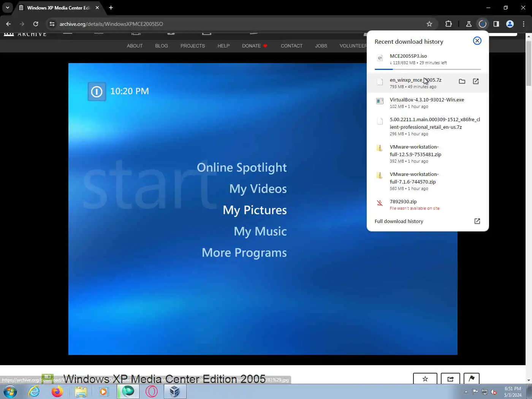Open the PROJECTS menu link
Viewport: 532px width, 399px height.
(x=193, y=46)
